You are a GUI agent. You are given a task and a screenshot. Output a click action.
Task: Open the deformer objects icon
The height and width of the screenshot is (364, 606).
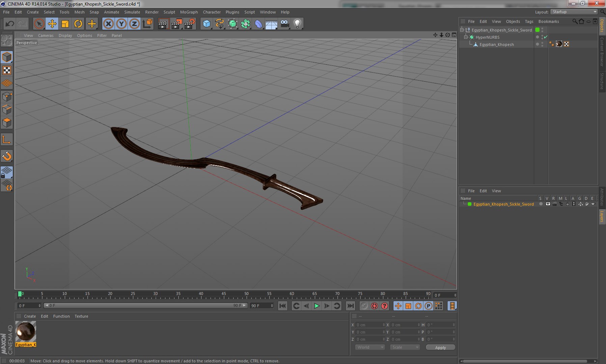258,24
